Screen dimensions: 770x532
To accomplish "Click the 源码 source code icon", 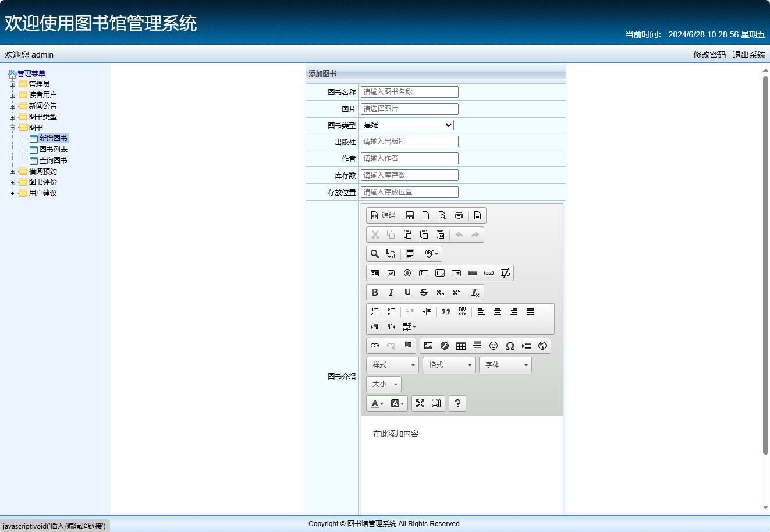I will click(x=383, y=215).
